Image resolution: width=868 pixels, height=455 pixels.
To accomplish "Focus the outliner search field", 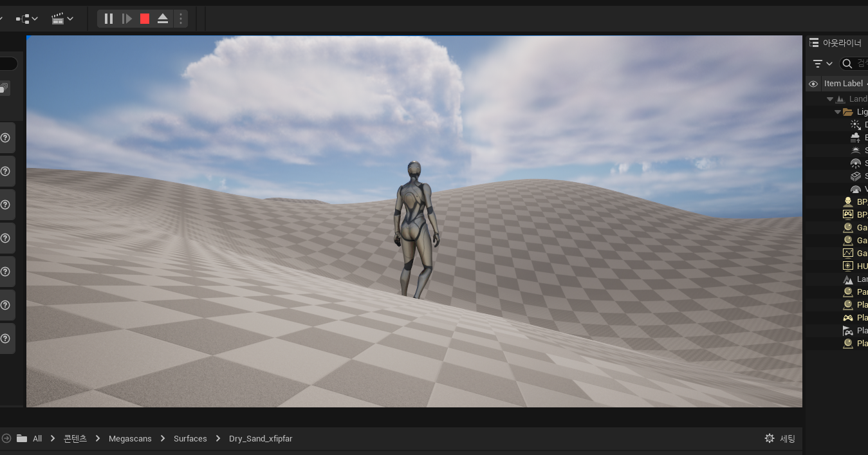I will 854,63.
